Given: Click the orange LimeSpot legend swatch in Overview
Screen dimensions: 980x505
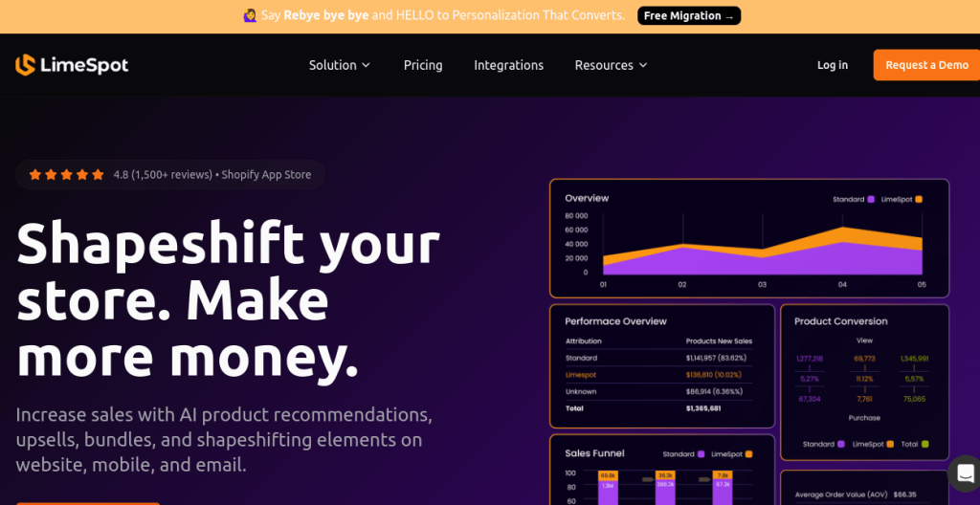Looking at the screenshot, I should coord(918,199).
